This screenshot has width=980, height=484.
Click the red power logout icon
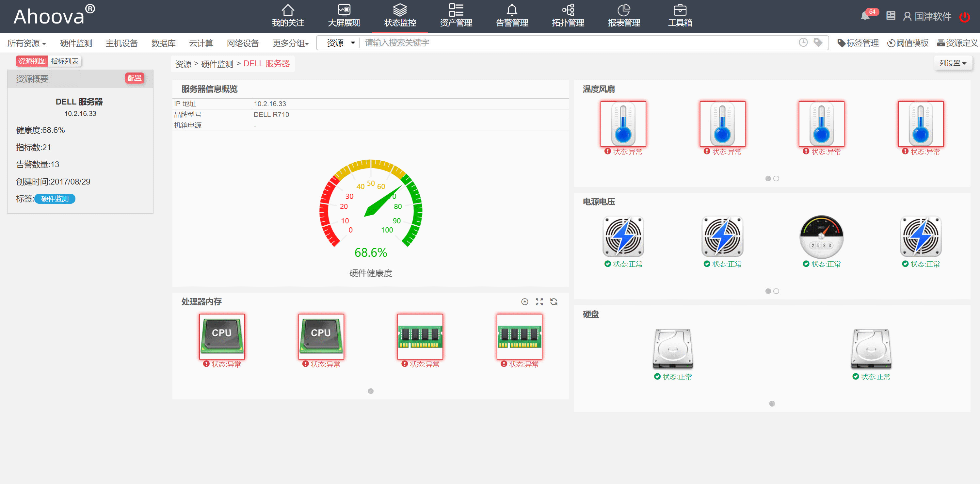[965, 17]
